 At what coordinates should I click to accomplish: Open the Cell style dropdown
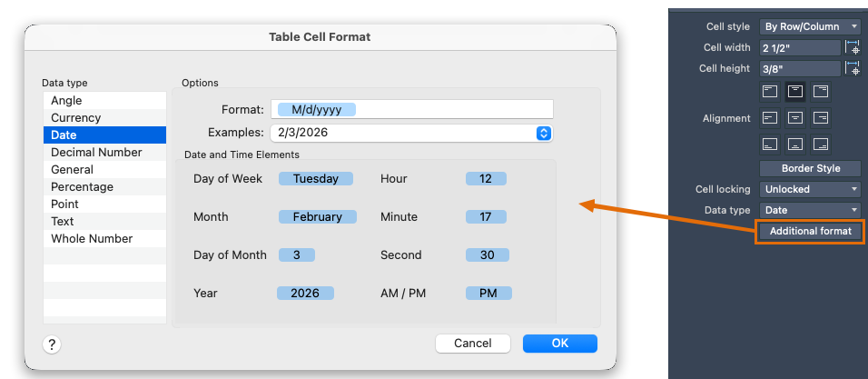point(810,26)
